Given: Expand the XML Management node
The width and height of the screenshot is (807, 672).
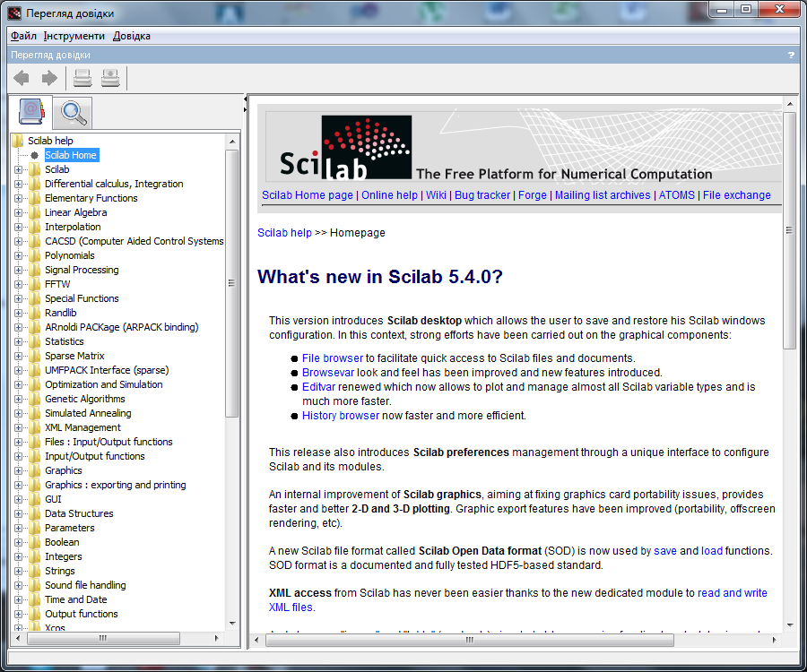Looking at the screenshot, I should tap(19, 427).
